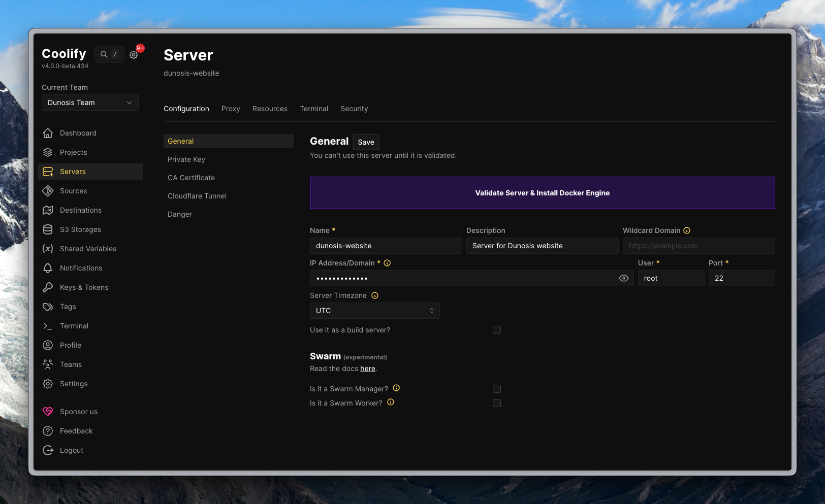This screenshot has height=504, width=825.
Task: Open the Terminal from sidebar
Action: (74, 326)
